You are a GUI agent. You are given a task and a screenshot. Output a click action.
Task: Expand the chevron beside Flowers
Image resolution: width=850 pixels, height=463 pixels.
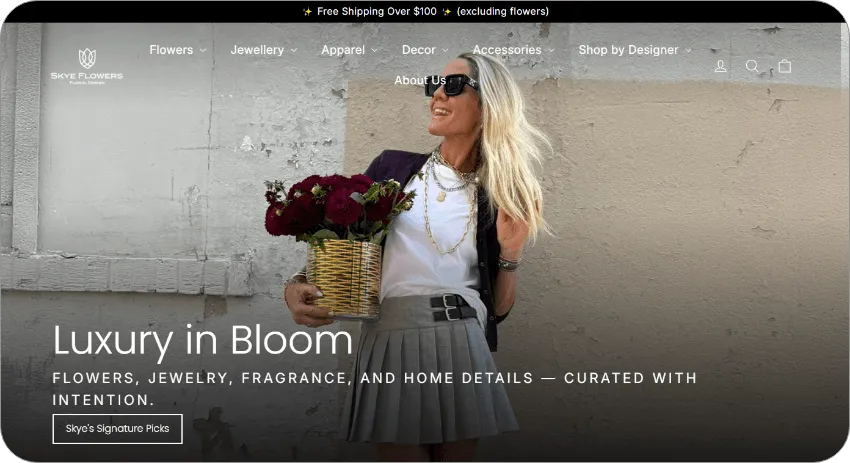point(203,50)
